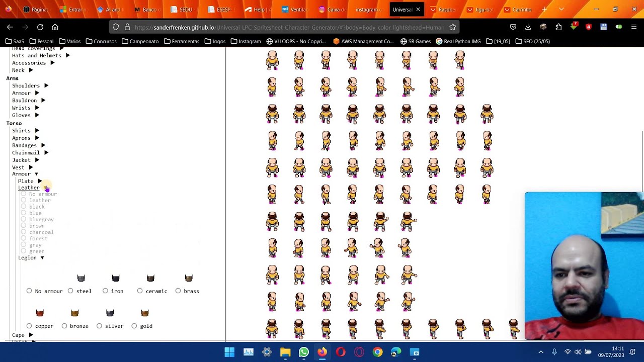Open the Concursos bookmarks folder
Image resolution: width=644 pixels, height=362 pixels.
click(101, 41)
